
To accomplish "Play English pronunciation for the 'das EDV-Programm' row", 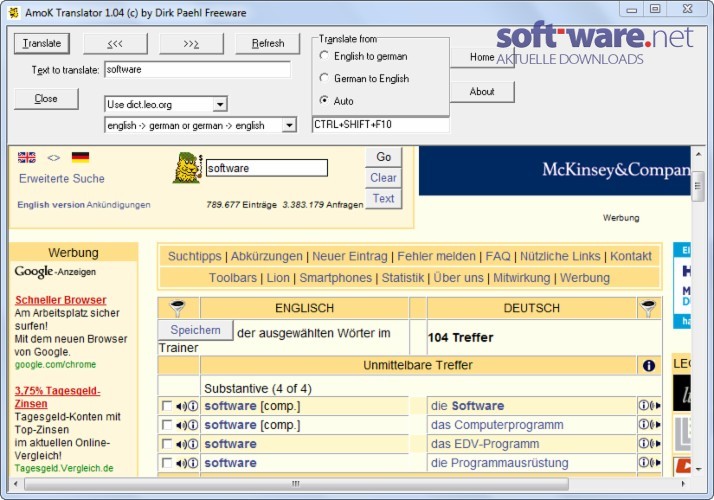I will tap(181, 444).
